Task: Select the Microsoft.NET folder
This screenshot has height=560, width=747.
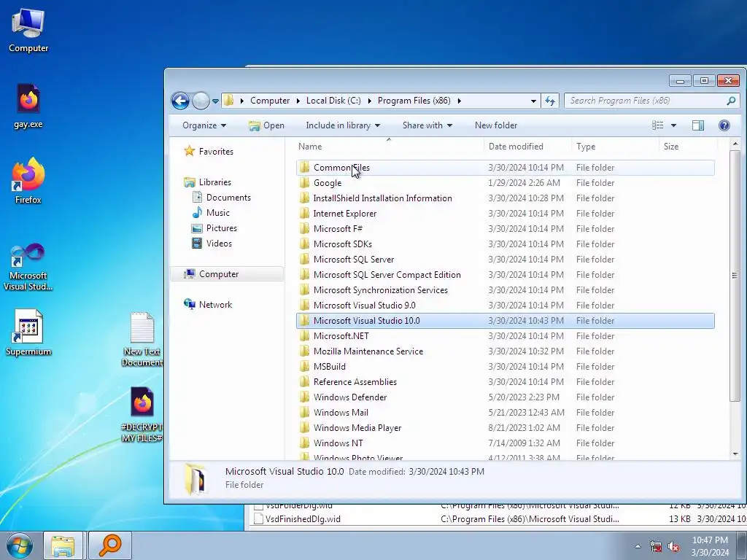Action: pos(505,335)
